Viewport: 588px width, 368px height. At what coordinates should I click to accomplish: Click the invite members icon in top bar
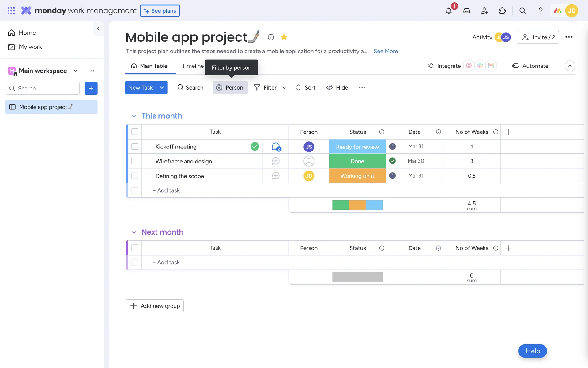tap(484, 11)
